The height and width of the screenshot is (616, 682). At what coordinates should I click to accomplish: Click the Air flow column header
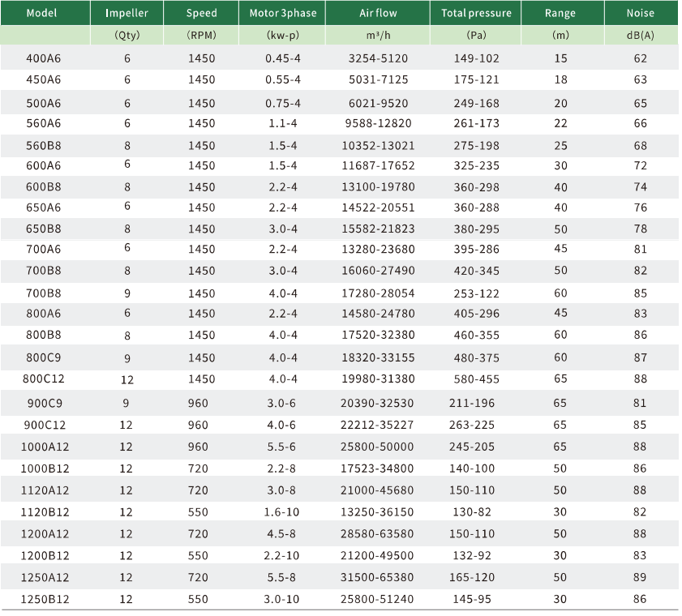coord(378,13)
